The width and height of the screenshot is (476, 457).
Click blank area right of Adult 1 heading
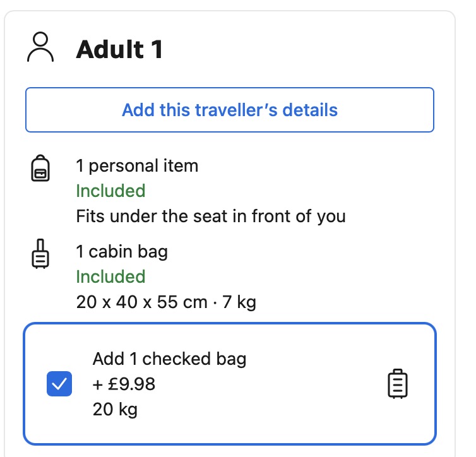click(x=303, y=49)
